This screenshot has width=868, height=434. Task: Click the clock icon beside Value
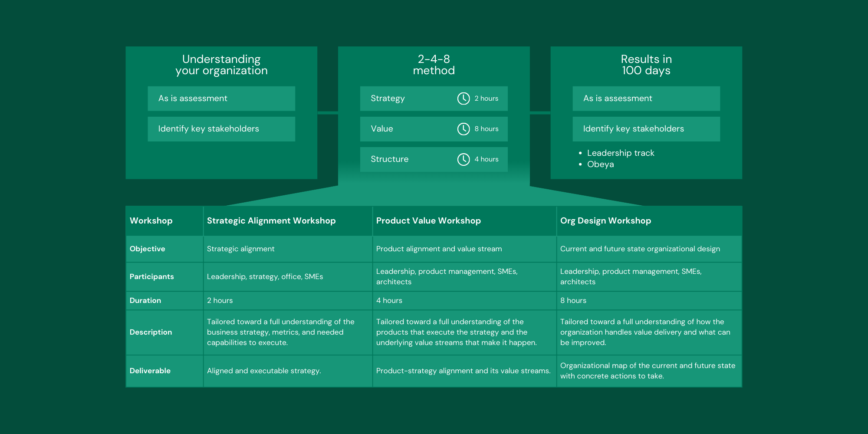pyautogui.click(x=464, y=129)
